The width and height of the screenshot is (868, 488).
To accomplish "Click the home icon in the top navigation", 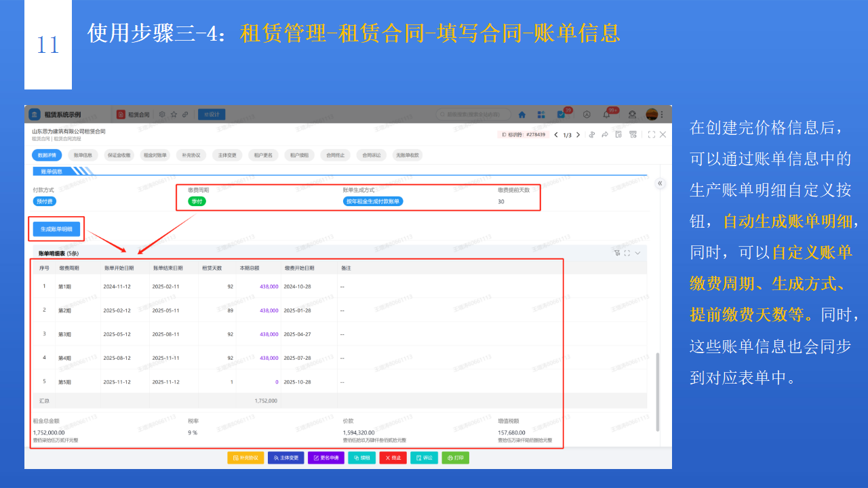I will pyautogui.click(x=522, y=114).
